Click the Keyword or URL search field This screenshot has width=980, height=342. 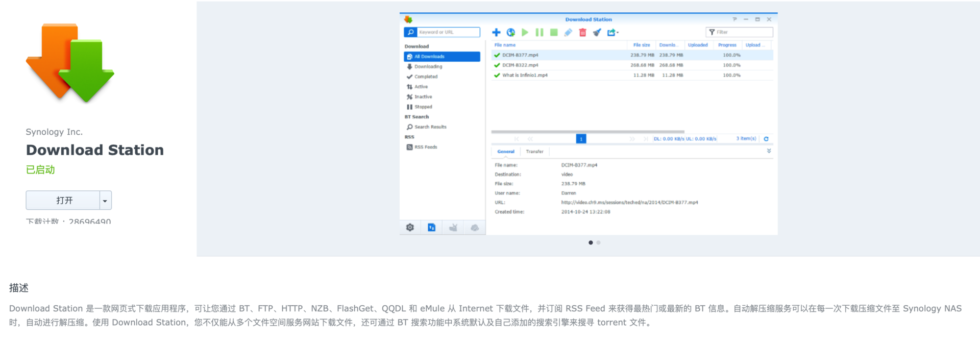[449, 32]
